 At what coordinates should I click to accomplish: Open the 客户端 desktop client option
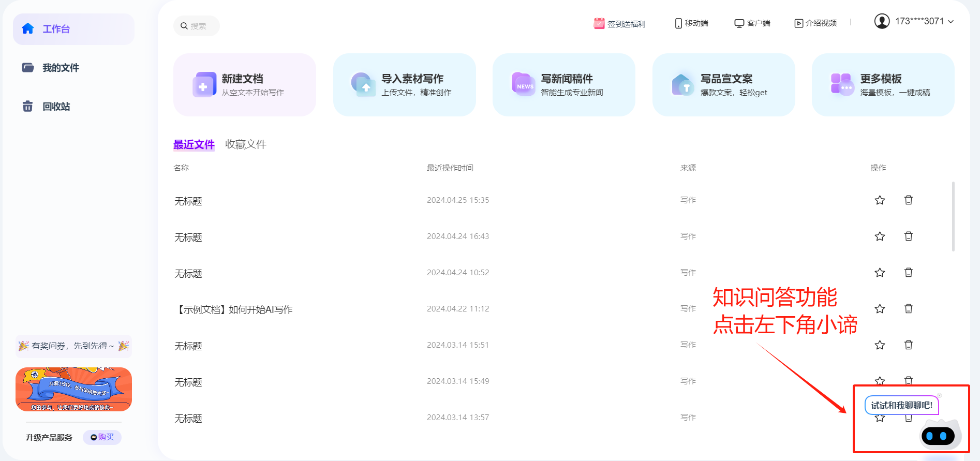coord(752,23)
